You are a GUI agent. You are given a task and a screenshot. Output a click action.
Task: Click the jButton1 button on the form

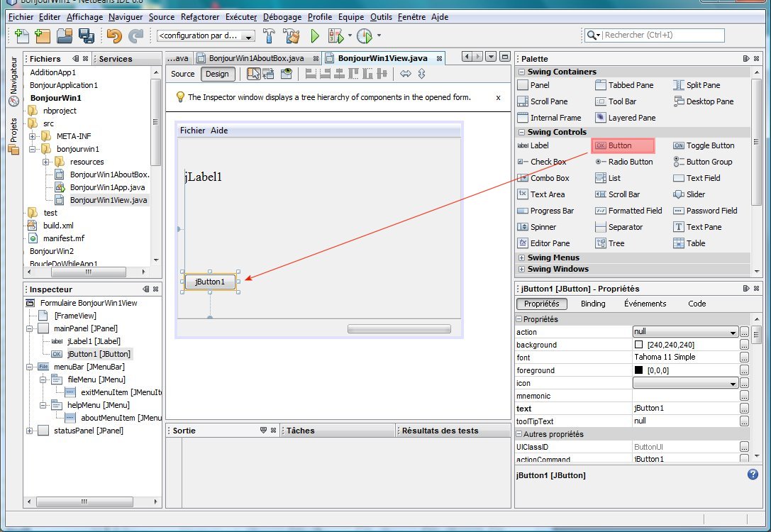(210, 282)
